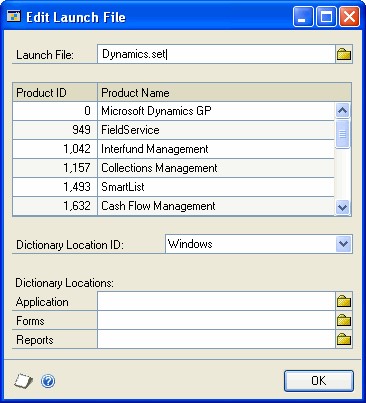Select the FieldService product row
Viewport: 366px width, 403px height.
(173, 130)
